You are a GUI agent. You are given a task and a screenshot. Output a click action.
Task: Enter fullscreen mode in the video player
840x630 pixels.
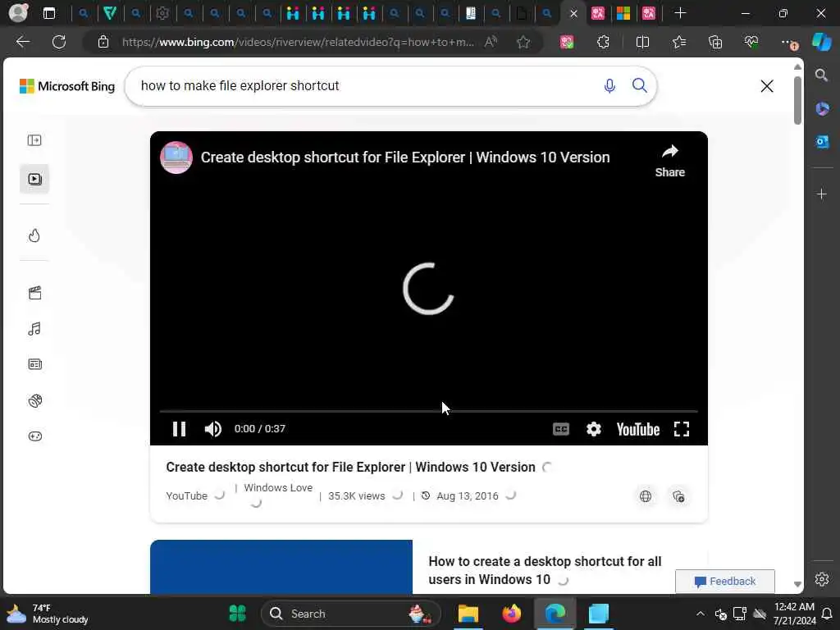pyautogui.click(x=681, y=429)
